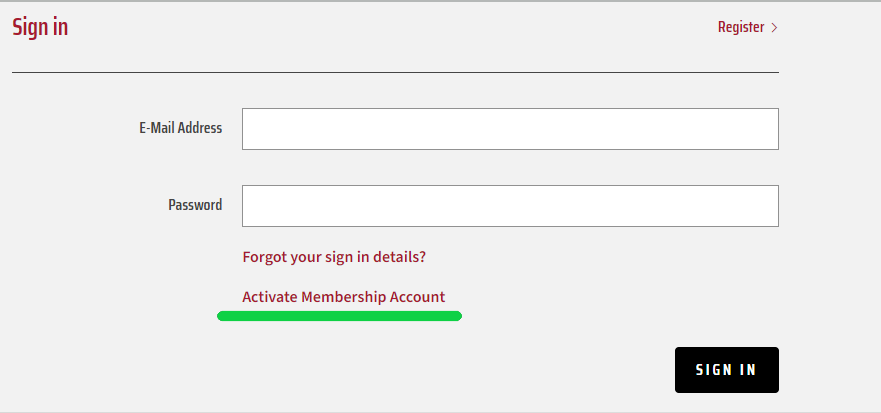Click the green underline below Activate Membership
The height and width of the screenshot is (413, 881).
tap(339, 316)
